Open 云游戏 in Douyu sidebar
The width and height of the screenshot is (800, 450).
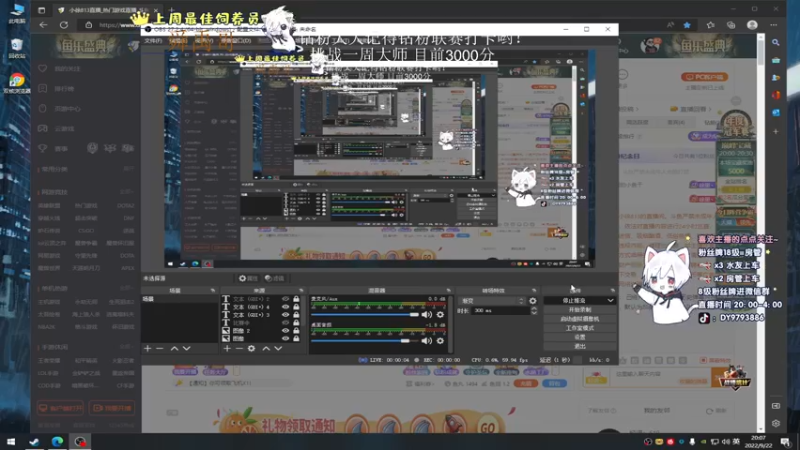64,129
